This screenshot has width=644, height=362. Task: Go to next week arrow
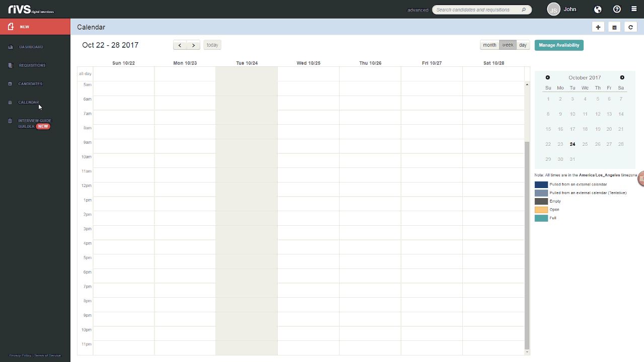(x=194, y=45)
